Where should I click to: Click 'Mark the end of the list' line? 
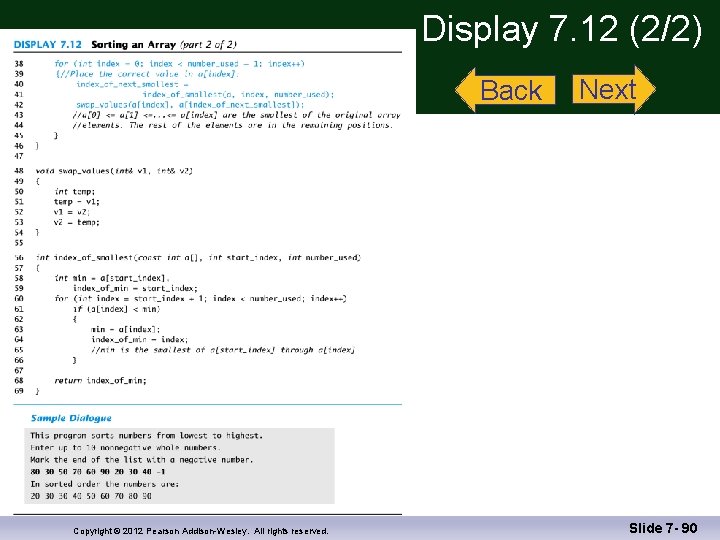[x=142, y=460]
